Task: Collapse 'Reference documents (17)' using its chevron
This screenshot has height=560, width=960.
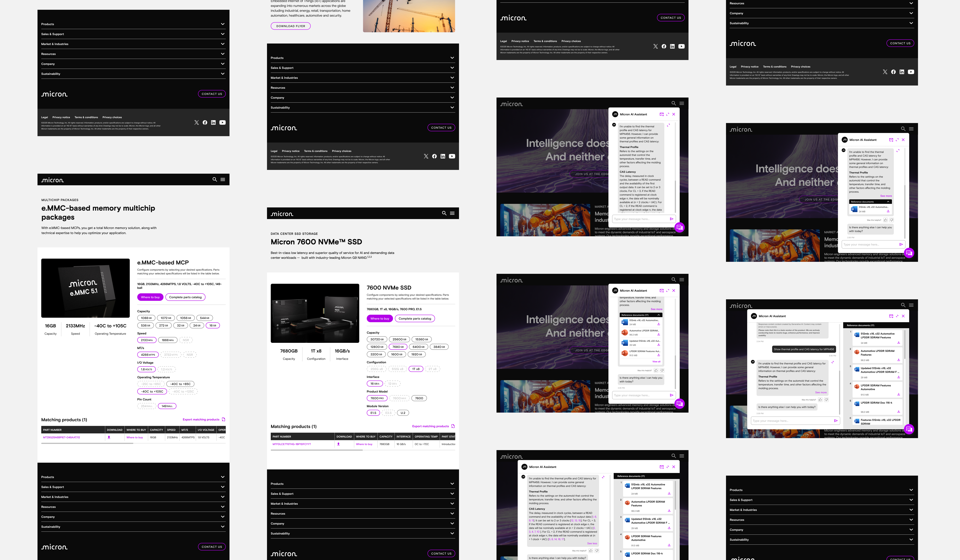Action: pos(659,315)
